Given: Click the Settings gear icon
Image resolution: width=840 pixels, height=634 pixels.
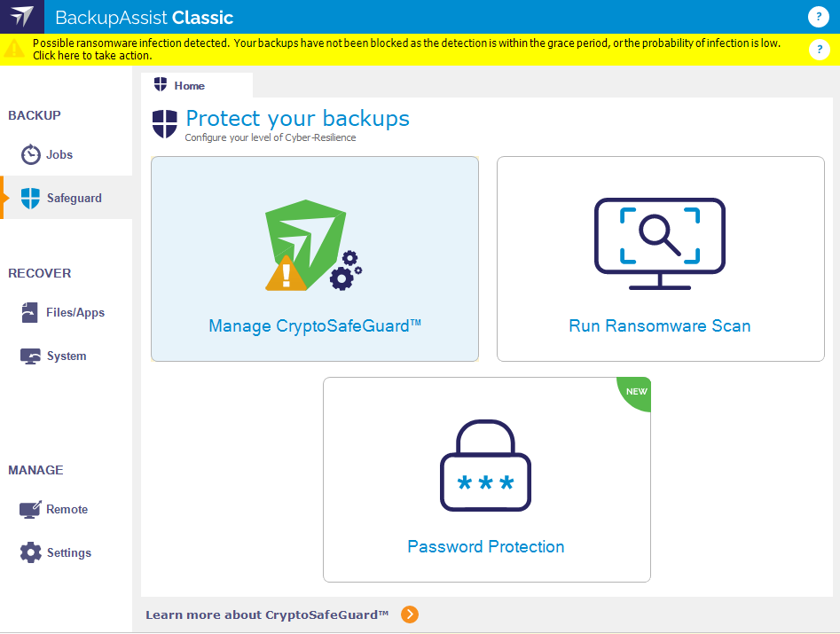Looking at the screenshot, I should pos(30,552).
